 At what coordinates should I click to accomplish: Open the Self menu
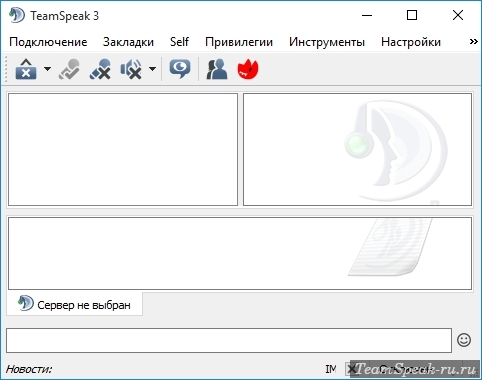179,42
